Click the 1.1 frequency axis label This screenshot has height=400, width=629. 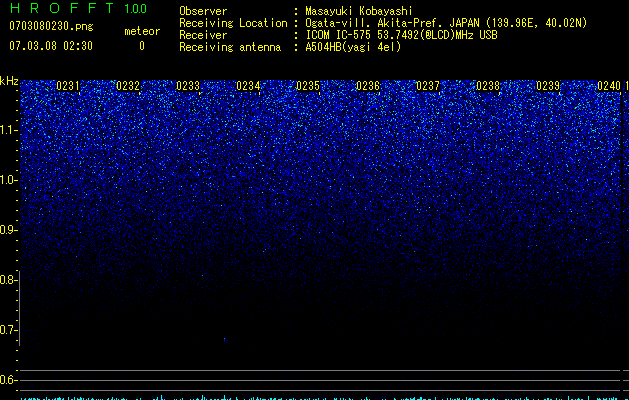tap(9, 130)
